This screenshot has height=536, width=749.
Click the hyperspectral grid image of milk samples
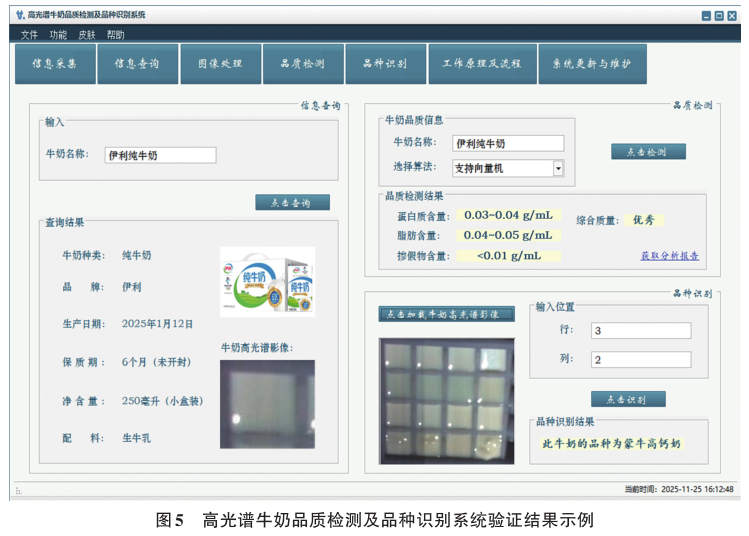(447, 401)
